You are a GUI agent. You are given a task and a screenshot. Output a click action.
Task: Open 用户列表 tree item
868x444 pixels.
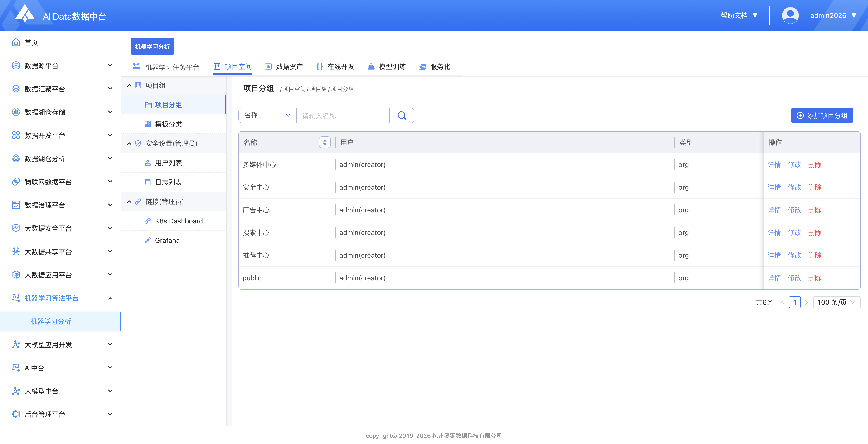pos(174,163)
